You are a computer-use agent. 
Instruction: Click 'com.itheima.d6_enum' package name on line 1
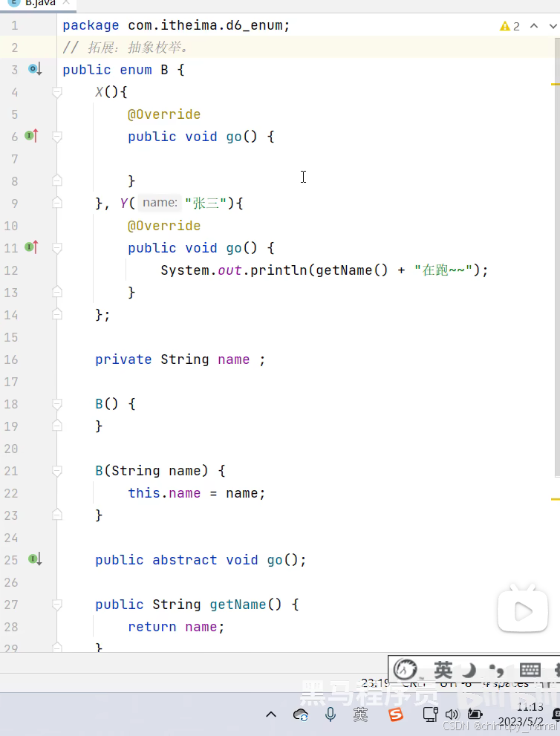pyautogui.click(x=205, y=25)
